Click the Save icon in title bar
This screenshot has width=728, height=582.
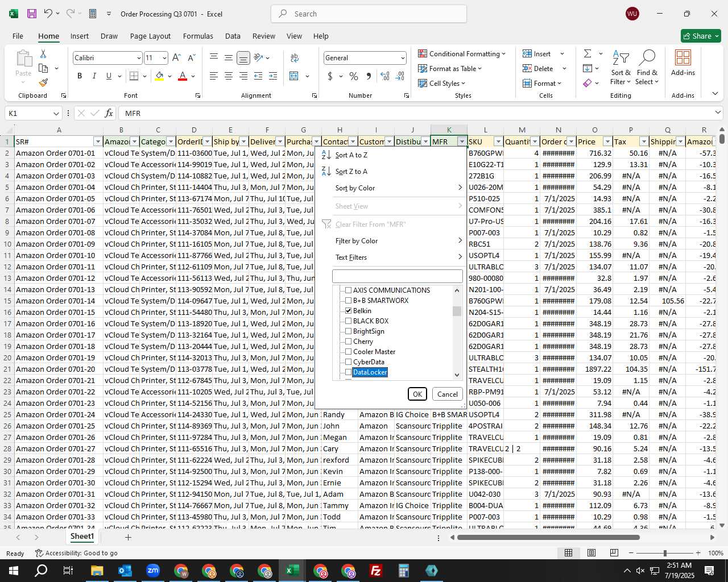coord(32,14)
